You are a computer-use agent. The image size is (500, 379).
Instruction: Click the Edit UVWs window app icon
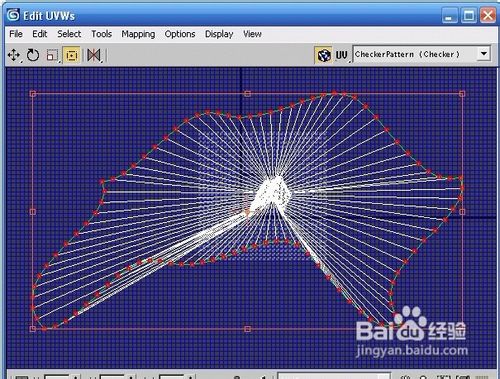tap(14, 15)
